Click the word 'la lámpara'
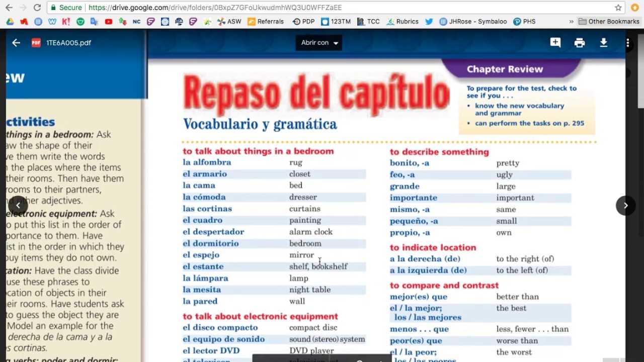Image resolution: width=644 pixels, height=362 pixels. tap(205, 278)
